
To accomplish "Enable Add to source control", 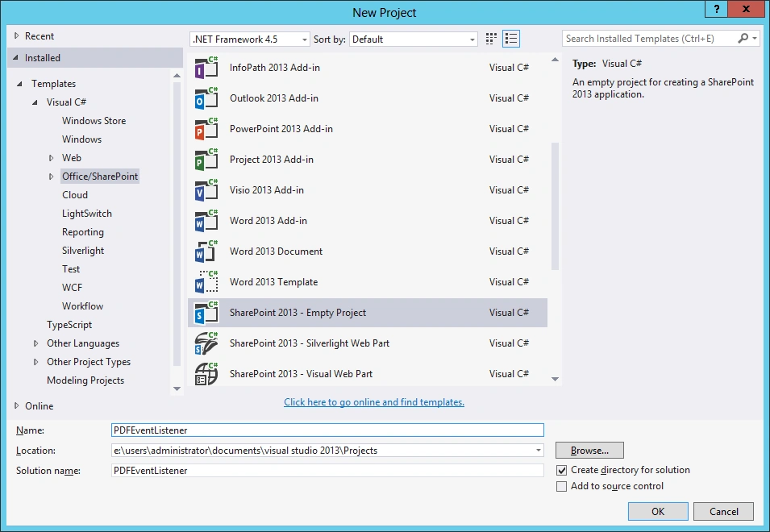I will click(561, 486).
